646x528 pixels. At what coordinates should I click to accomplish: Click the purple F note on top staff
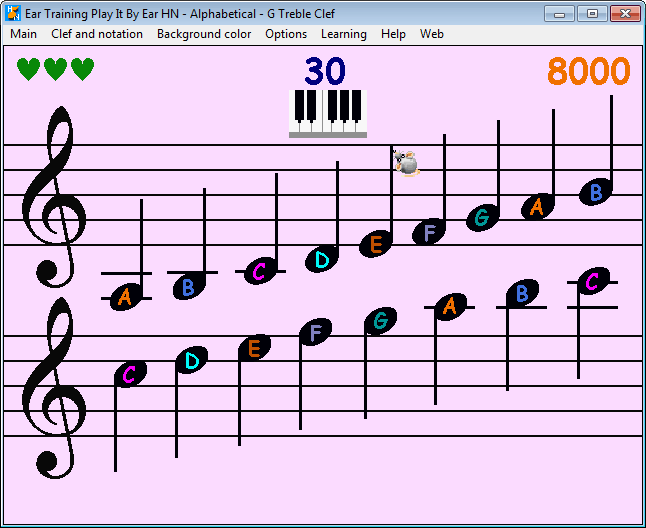[x=429, y=232]
